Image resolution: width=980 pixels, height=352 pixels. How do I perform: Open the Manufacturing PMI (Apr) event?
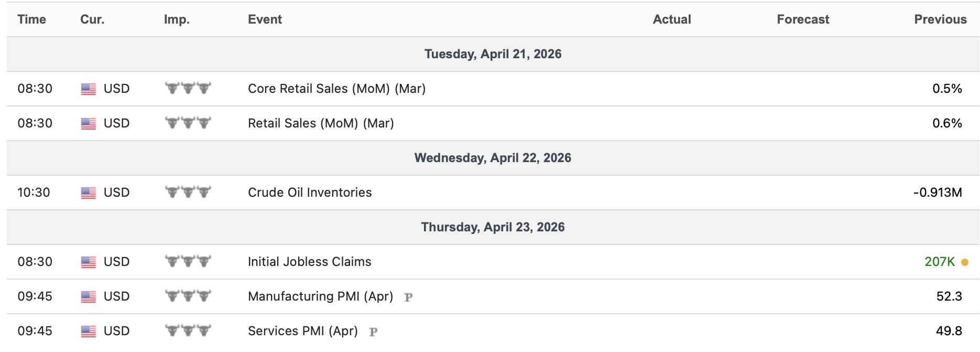click(320, 296)
